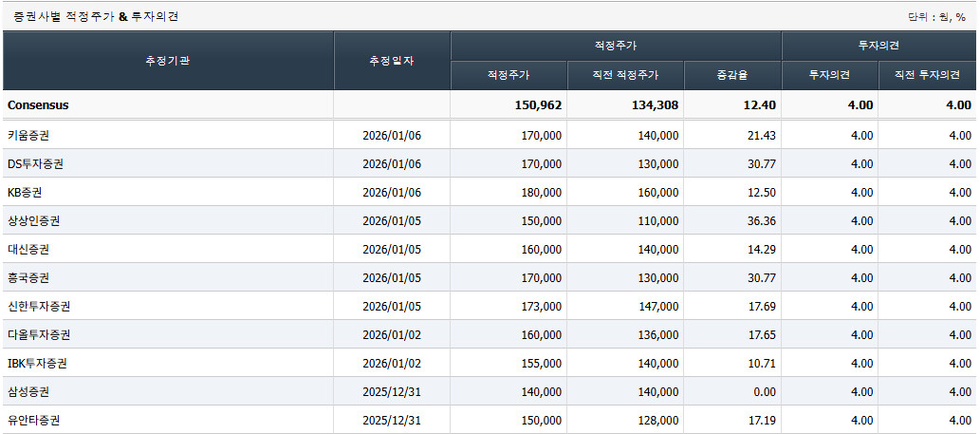This screenshot has width=980, height=434.
Task: Click 신한투자증권 previous price 147,000
Action: (658, 307)
